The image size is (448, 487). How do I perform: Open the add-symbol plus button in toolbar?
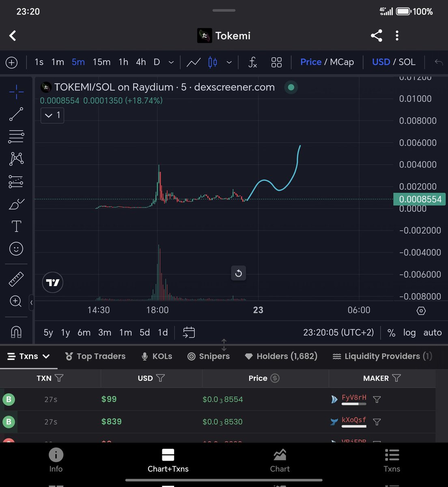click(11, 62)
